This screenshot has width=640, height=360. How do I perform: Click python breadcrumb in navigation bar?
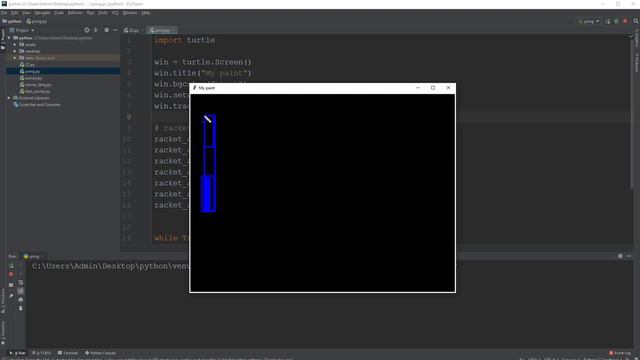pos(12,21)
